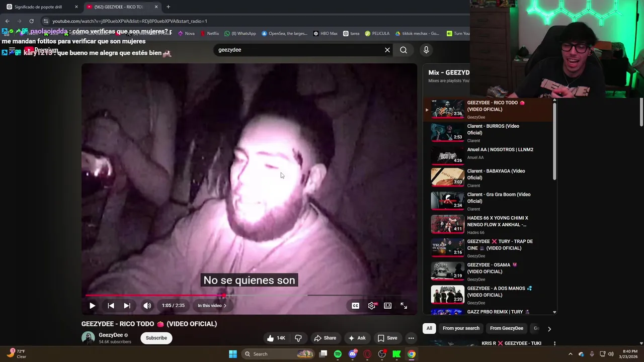Screen dimensions: 644x362
Task: Expand the 'In this video' chapters
Action: point(212,306)
